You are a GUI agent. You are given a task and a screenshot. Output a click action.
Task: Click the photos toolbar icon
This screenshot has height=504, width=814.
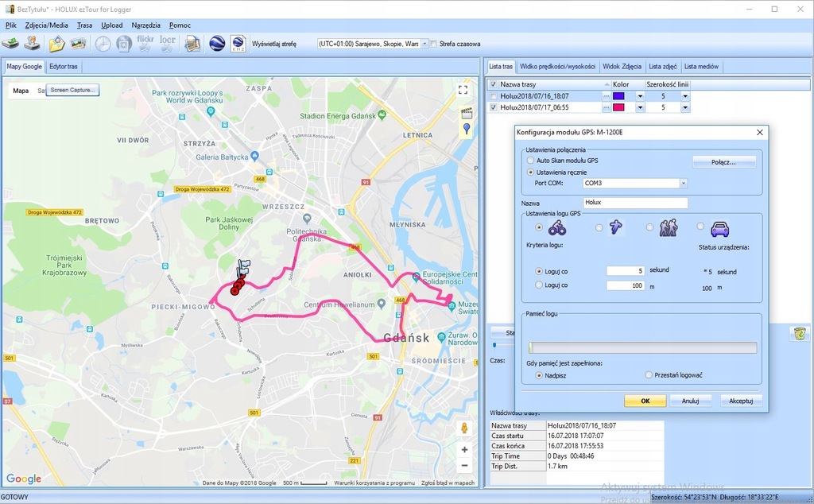pos(79,44)
